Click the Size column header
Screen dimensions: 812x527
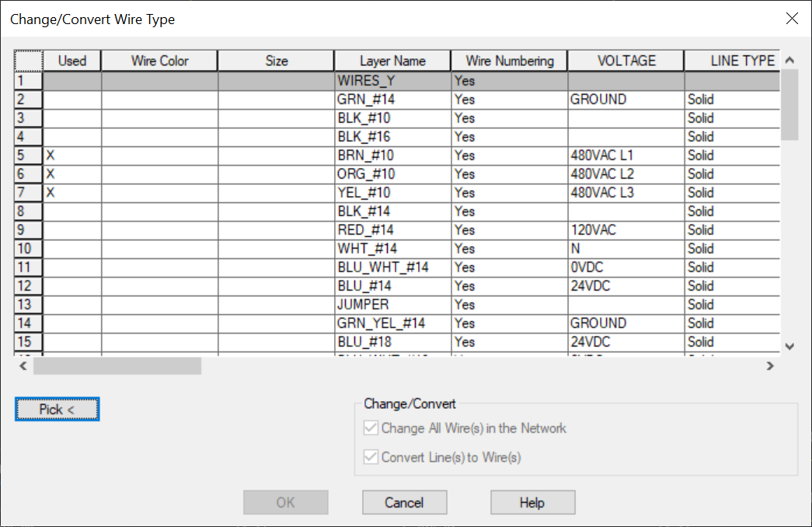[276, 60]
